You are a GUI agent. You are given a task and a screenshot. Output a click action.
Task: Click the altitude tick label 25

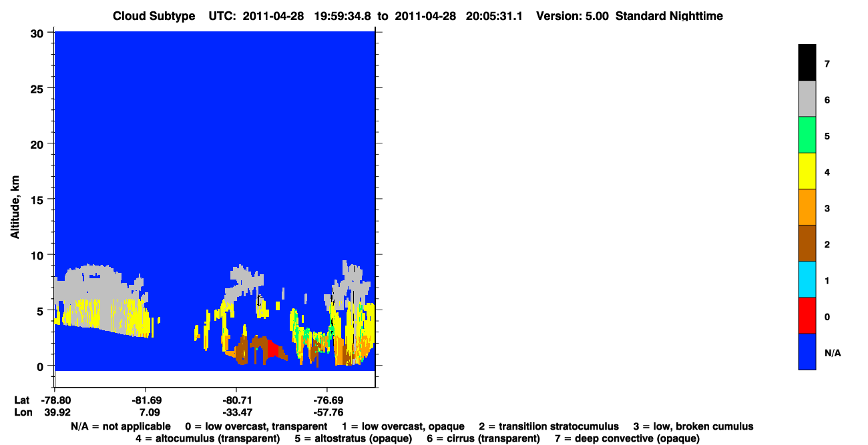point(39,88)
